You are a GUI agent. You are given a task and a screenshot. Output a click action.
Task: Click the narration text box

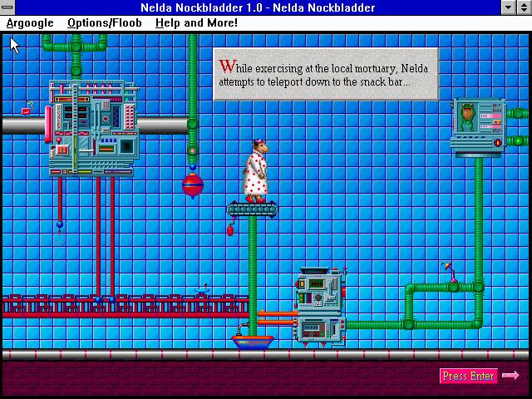(326, 74)
